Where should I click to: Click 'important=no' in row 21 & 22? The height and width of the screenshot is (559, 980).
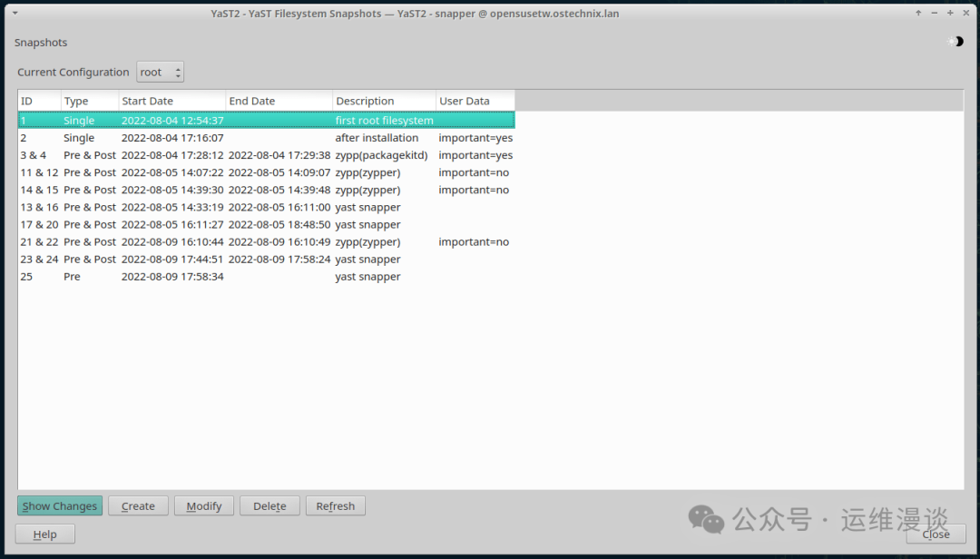[474, 242]
